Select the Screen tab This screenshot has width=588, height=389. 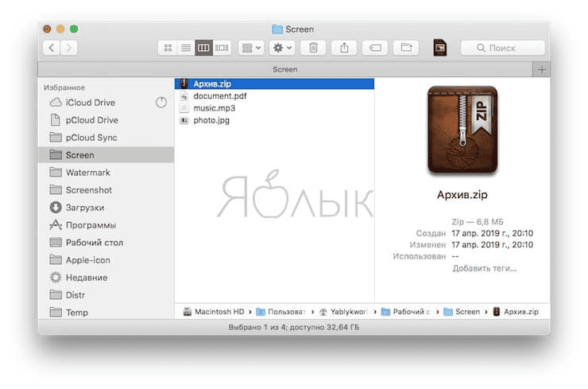point(285,69)
